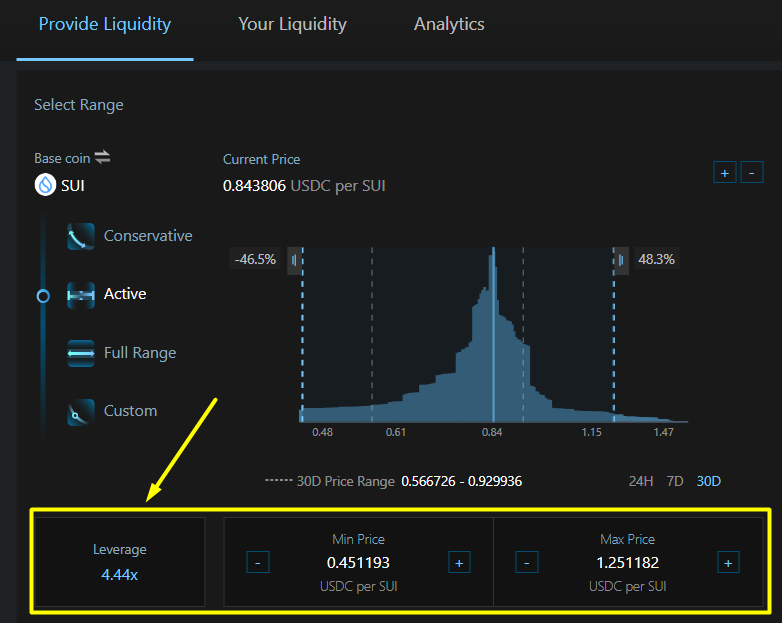Image resolution: width=782 pixels, height=623 pixels.
Task: Show the 24H price range
Action: point(641,481)
